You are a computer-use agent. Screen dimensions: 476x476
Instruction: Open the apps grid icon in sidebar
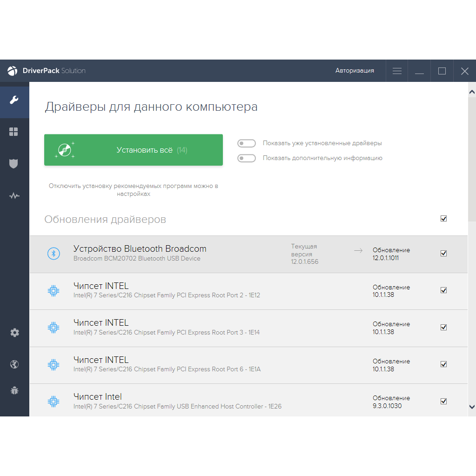click(x=14, y=132)
